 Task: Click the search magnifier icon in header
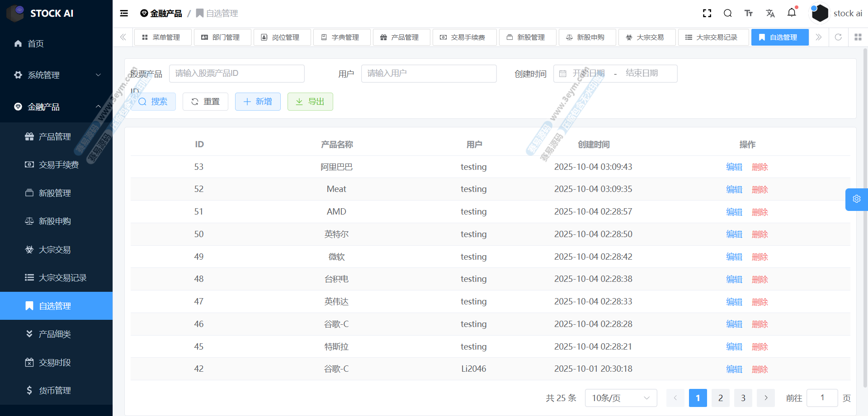pos(727,14)
